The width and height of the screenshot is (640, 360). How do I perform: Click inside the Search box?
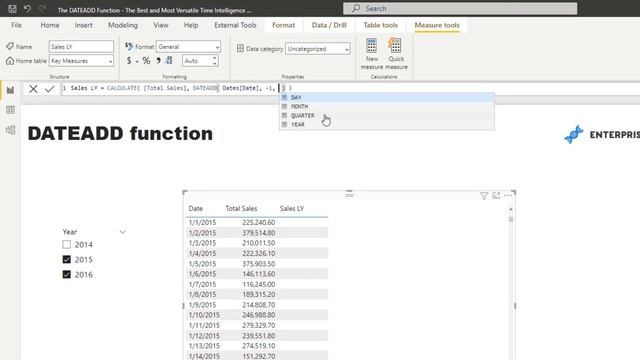(460, 8)
